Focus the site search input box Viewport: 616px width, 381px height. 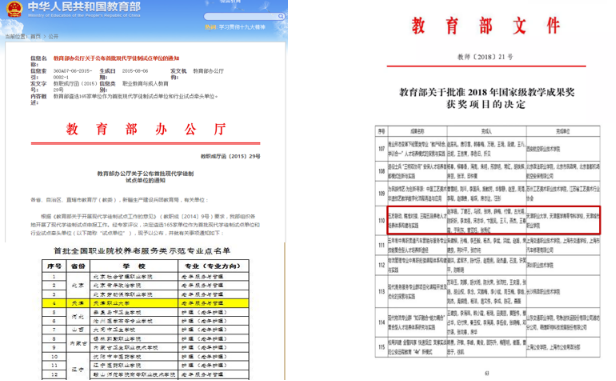tap(244, 16)
